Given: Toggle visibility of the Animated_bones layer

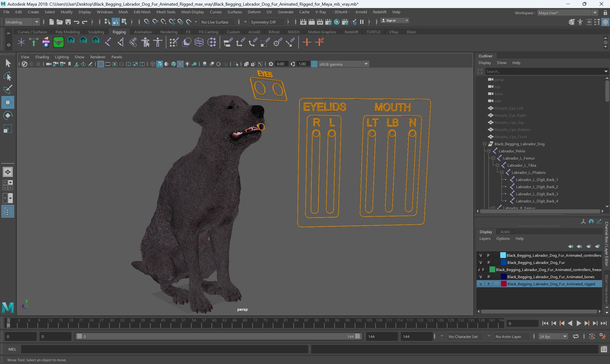Looking at the screenshot, I should point(481,277).
